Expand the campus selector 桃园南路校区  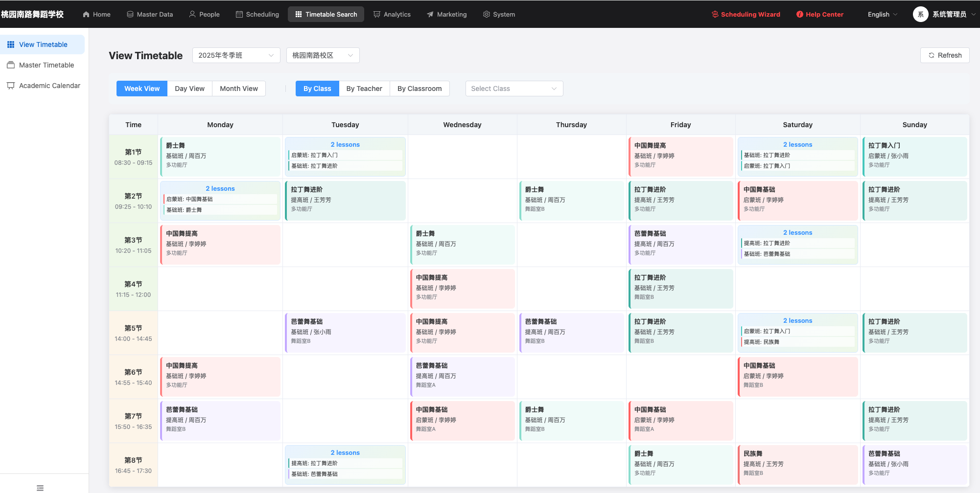(x=323, y=55)
